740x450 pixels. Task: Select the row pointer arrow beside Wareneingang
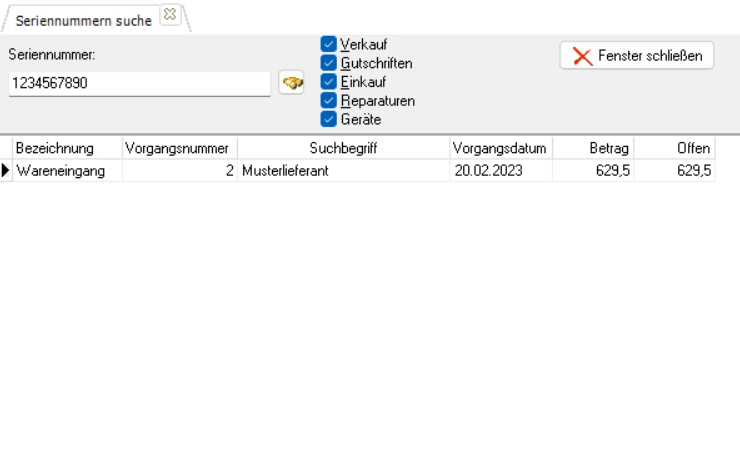point(6,170)
